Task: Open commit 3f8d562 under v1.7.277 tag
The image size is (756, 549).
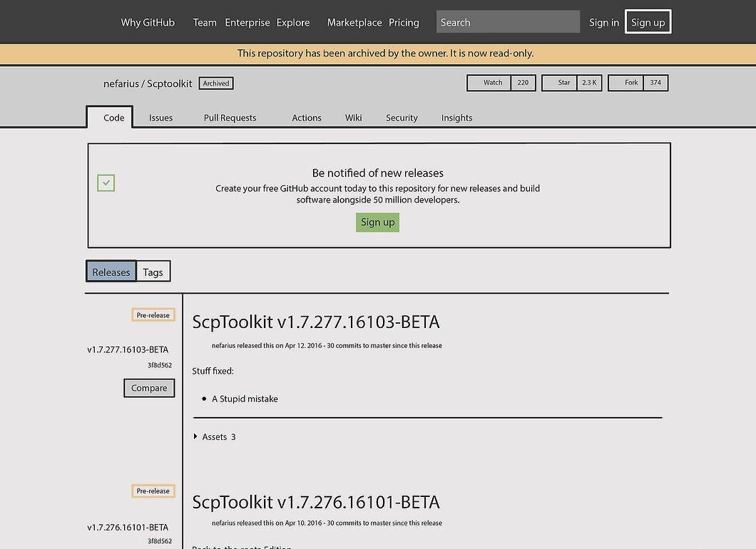Action: (160, 365)
